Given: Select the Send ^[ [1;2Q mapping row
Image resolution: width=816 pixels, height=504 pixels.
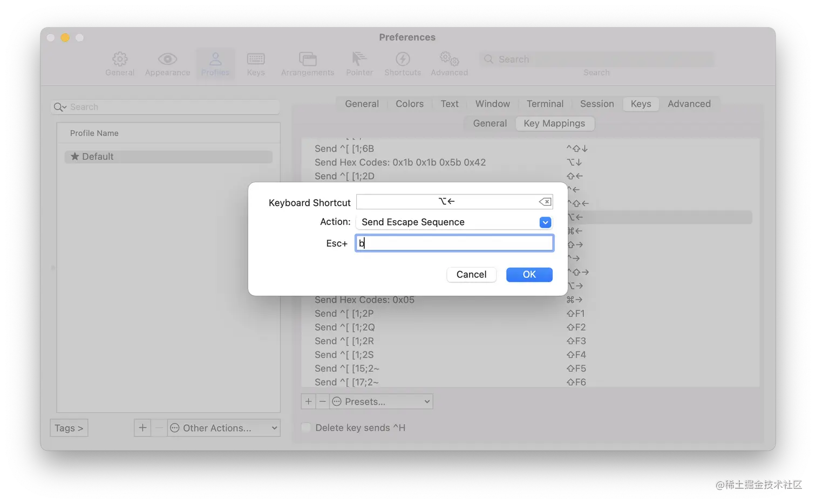Looking at the screenshot, I should coord(530,328).
